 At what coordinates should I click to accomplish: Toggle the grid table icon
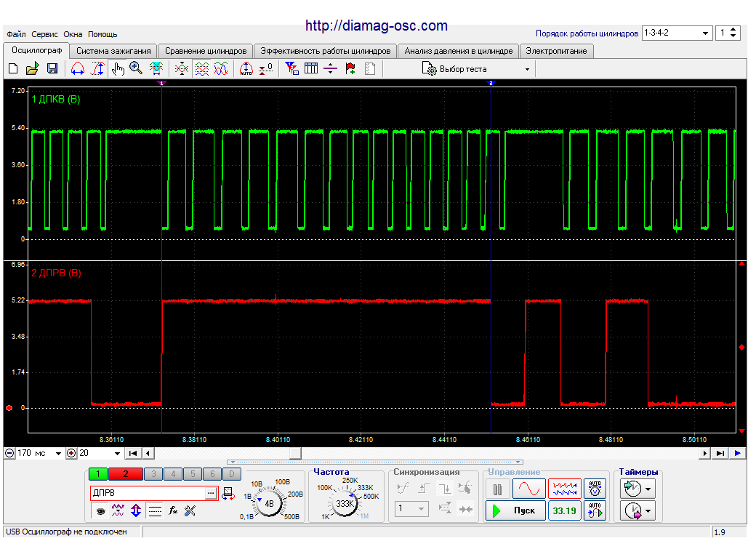[311, 69]
